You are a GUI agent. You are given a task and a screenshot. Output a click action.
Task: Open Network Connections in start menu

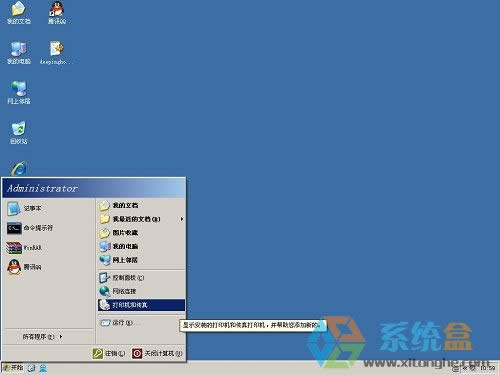(x=141, y=291)
